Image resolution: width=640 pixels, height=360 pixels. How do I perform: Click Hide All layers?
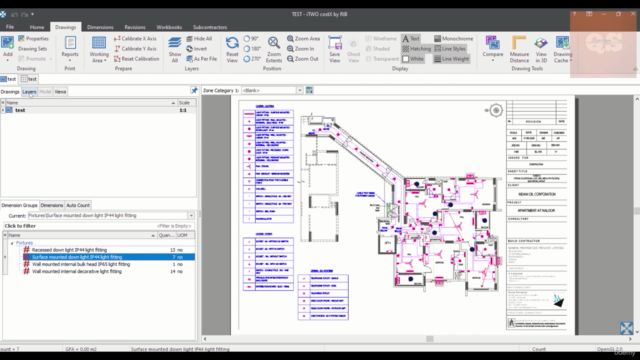point(199,38)
